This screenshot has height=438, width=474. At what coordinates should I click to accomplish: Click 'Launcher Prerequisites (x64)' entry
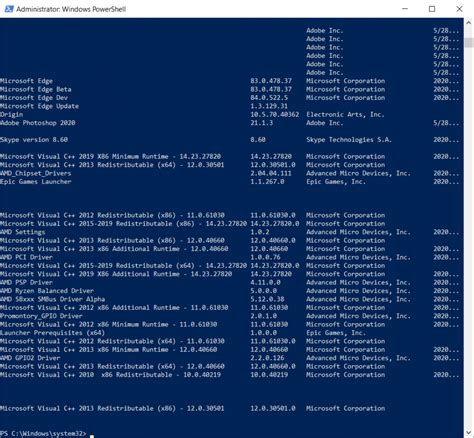(x=52, y=333)
